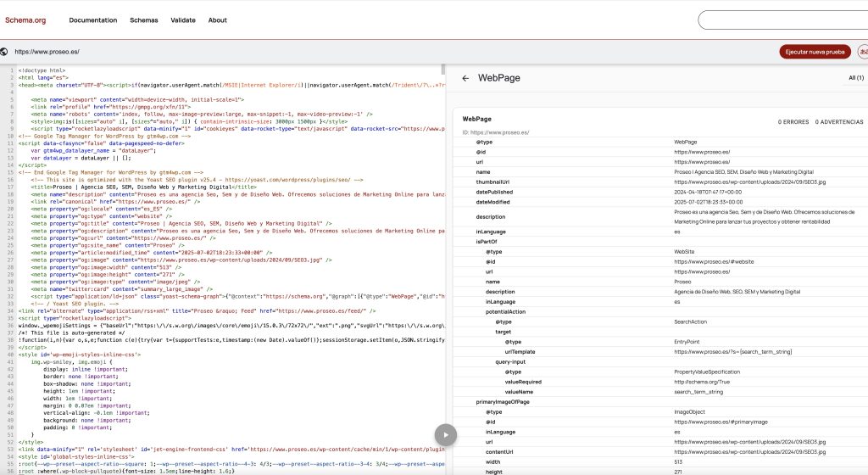The height and width of the screenshot is (475, 868).
Task: Open the About navigation link
Action: pos(218,20)
